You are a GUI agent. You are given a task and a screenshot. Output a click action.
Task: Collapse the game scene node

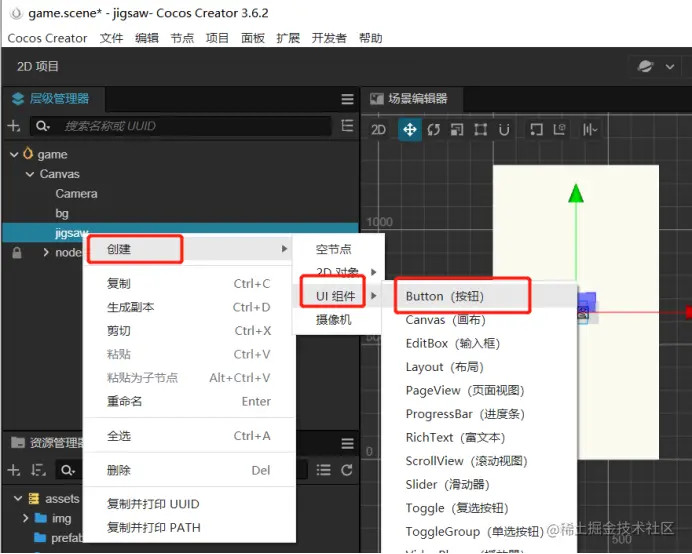click(14, 155)
